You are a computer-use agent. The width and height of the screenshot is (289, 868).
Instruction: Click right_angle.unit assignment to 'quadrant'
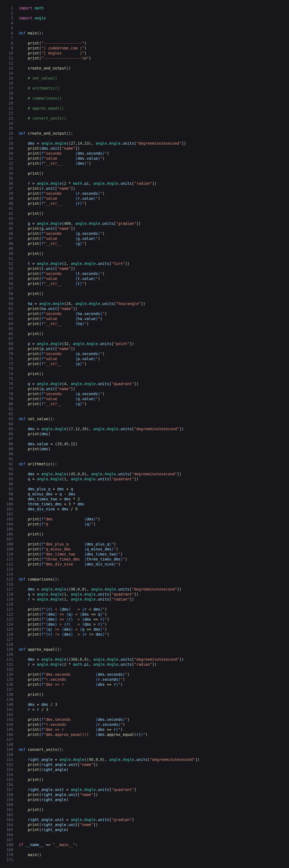(x=82, y=790)
